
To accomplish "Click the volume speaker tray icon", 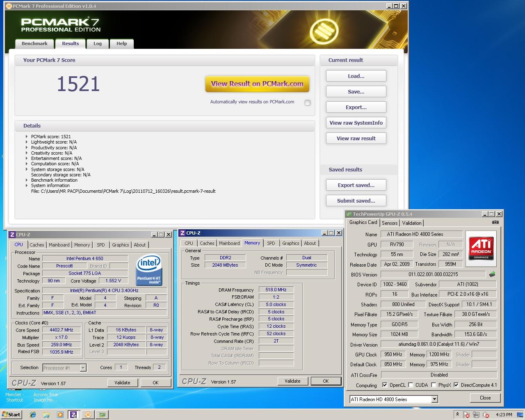I will coord(486,415).
